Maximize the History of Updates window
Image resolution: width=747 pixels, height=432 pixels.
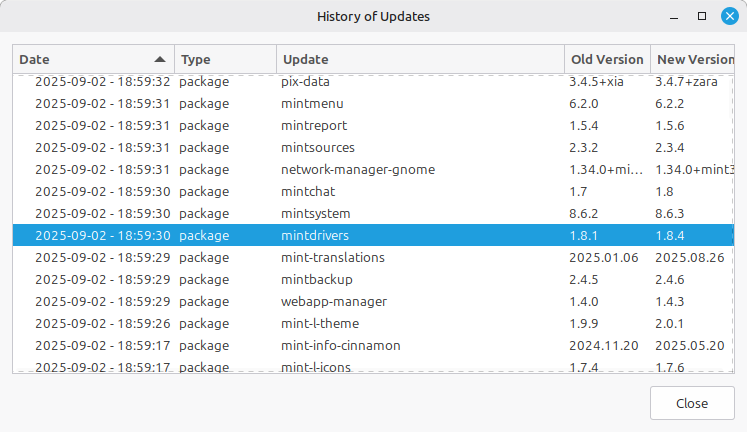[702, 16]
